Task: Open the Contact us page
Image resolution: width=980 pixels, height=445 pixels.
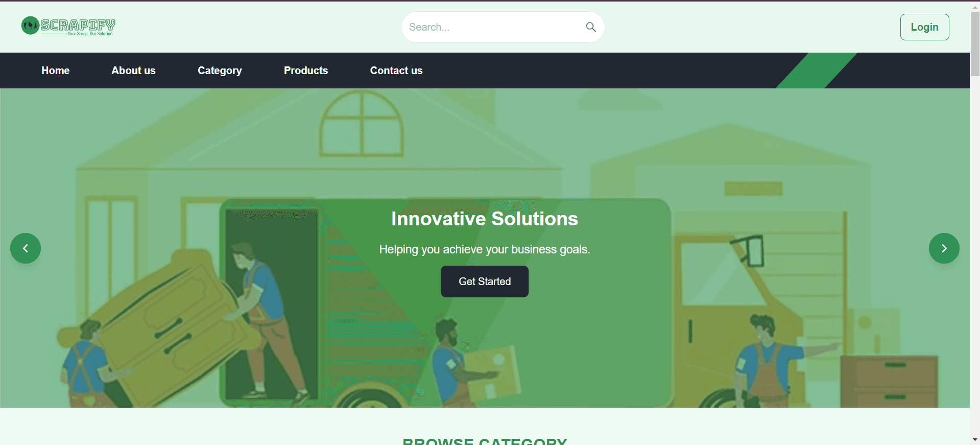Action: [x=396, y=71]
